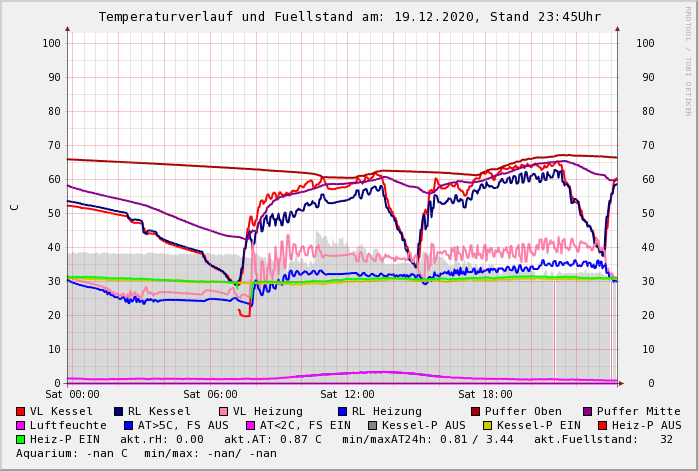Click the AT>5C, FS AUS legend swatch
This screenshot has width=698, height=471.
click(x=129, y=425)
